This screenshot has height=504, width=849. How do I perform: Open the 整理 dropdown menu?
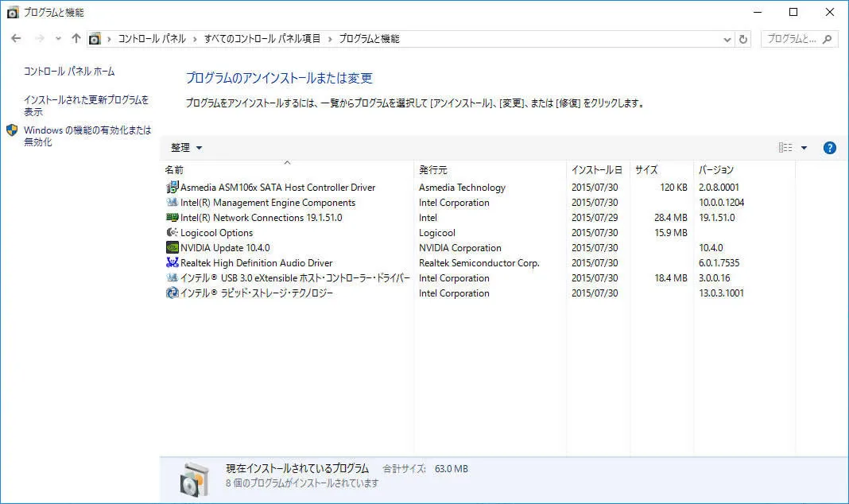click(186, 148)
